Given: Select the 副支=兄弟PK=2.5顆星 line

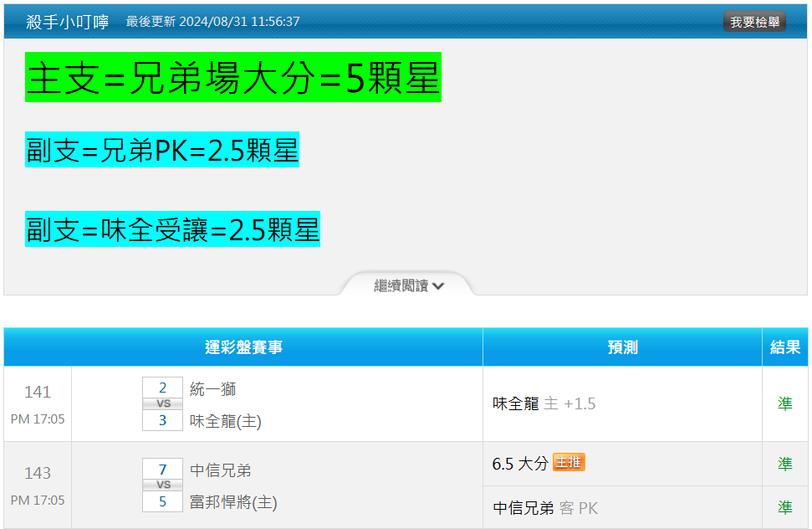Looking at the screenshot, I should 162,150.
